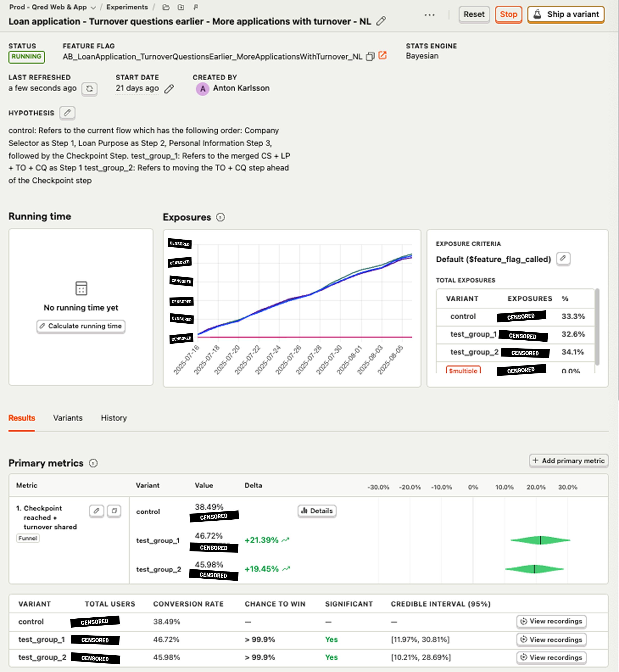The height and width of the screenshot is (672, 619).
Task: Refresh the experiment data
Action: (x=89, y=89)
